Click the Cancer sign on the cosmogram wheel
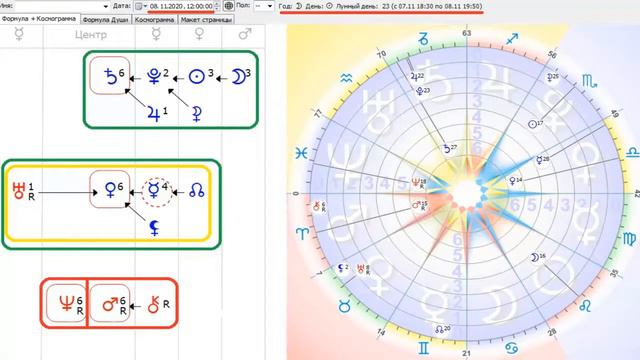Image resolution: width=640 pixels, height=360 pixels. point(512,349)
